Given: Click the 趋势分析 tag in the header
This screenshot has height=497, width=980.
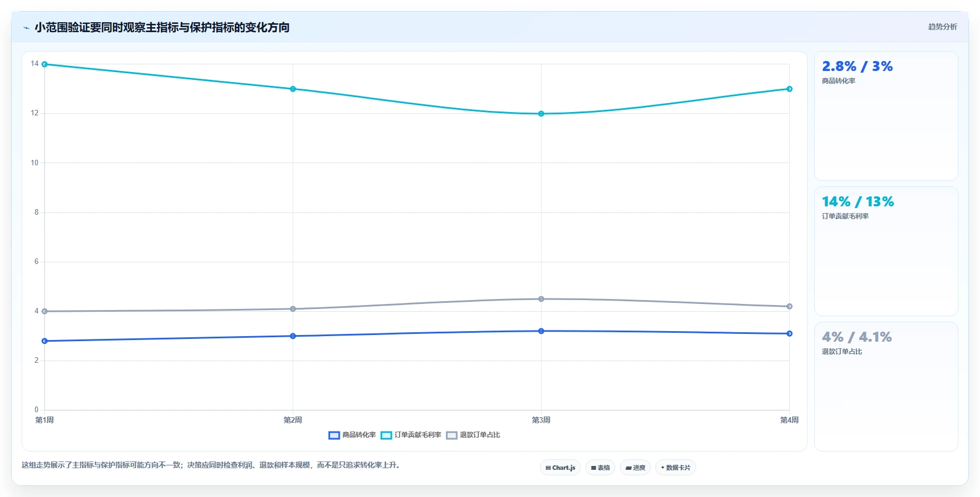Looking at the screenshot, I should tap(942, 27).
